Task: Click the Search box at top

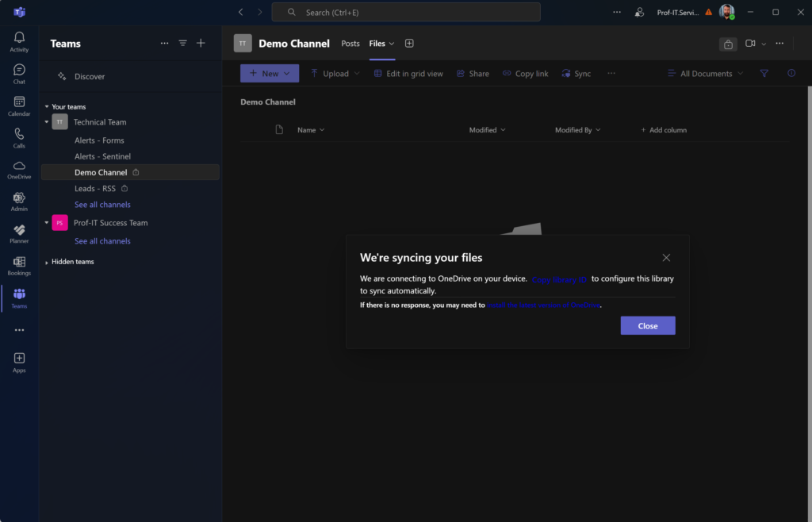Action: (x=405, y=12)
